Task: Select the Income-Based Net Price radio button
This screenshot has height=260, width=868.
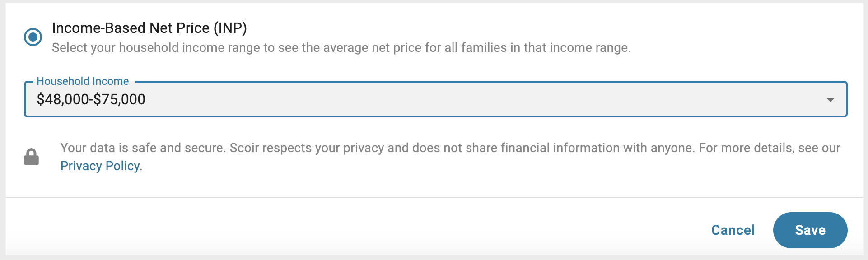Action: [x=33, y=37]
